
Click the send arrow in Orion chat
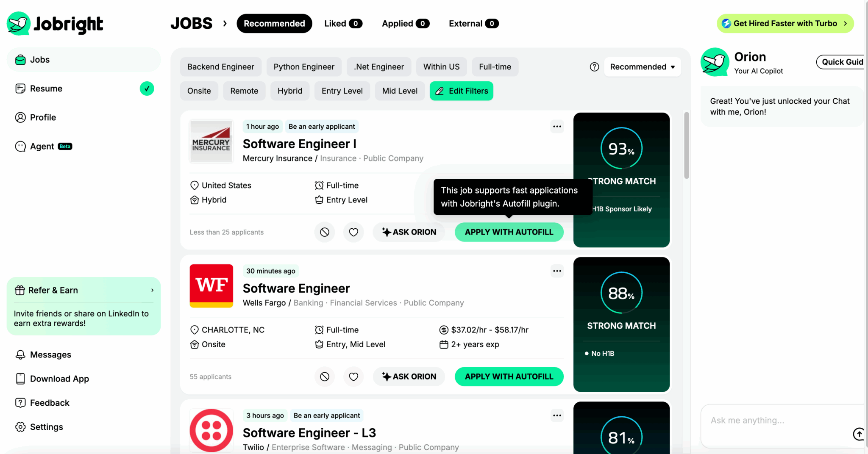coord(859,434)
